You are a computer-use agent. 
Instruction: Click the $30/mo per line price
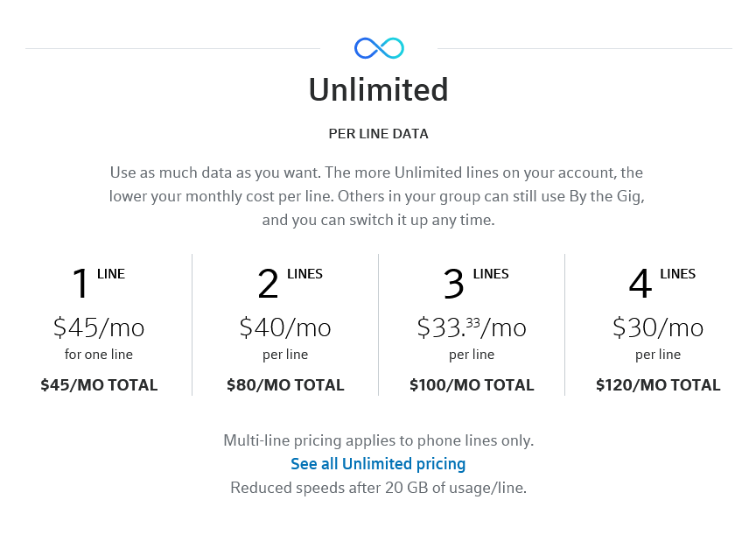pyautogui.click(x=658, y=327)
